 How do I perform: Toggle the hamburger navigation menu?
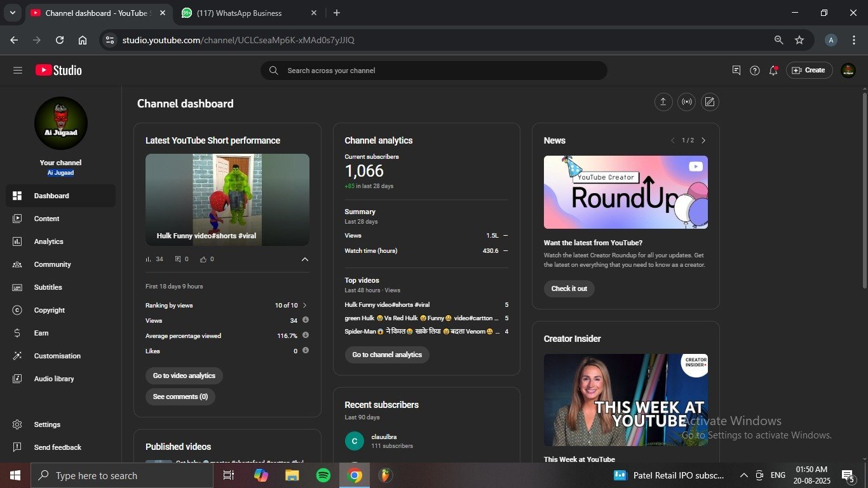pos(18,71)
